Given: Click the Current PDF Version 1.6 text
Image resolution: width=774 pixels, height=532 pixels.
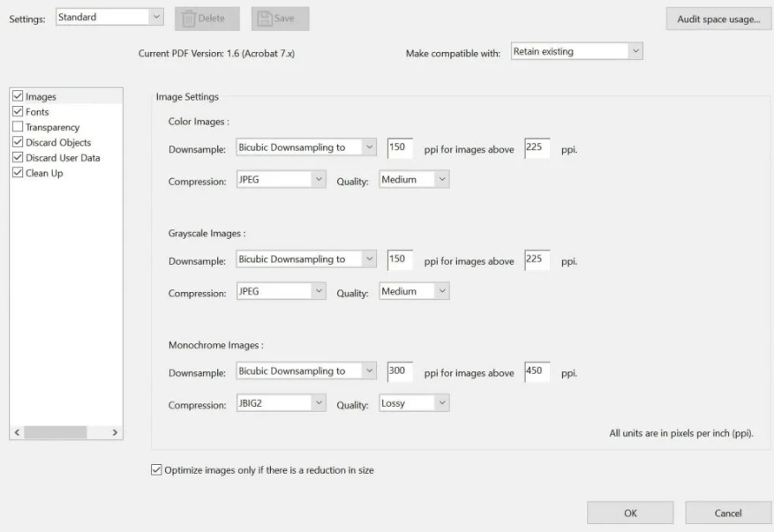Looking at the screenshot, I should 216,53.
